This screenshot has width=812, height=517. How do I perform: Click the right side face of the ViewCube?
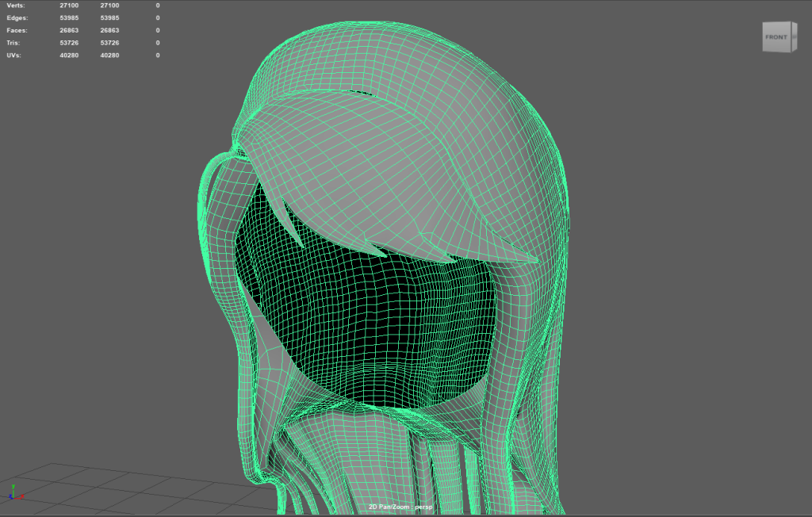coord(792,36)
